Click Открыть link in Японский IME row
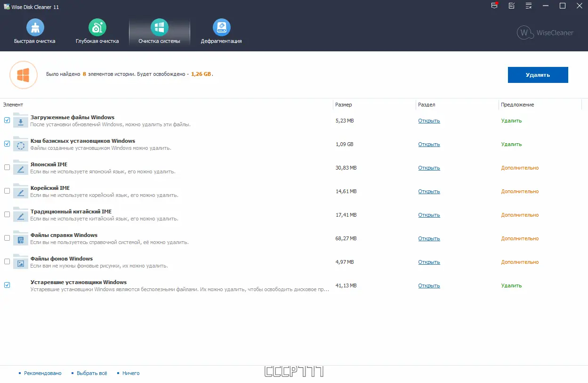 [x=429, y=168]
